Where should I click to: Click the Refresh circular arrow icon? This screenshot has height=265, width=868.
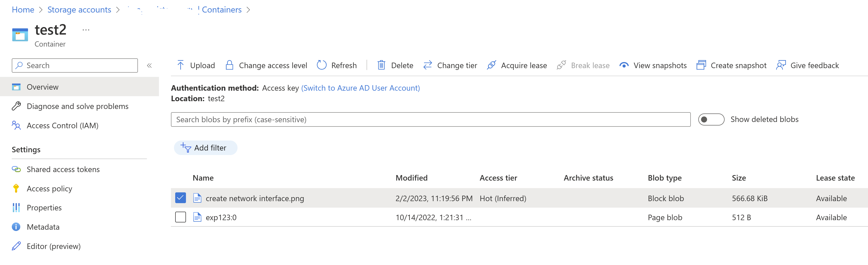(322, 65)
